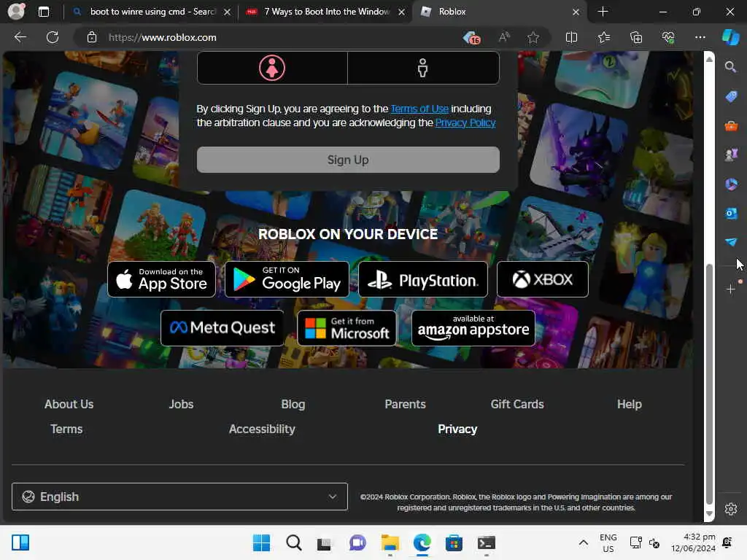Open the Get it from Microsoft badge
Image resolution: width=747 pixels, height=560 pixels.
(347, 327)
